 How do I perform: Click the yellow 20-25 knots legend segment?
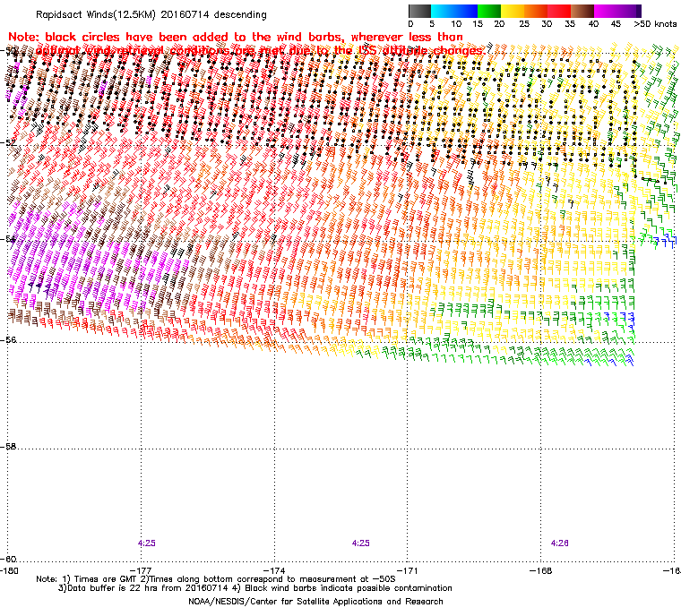513,11
